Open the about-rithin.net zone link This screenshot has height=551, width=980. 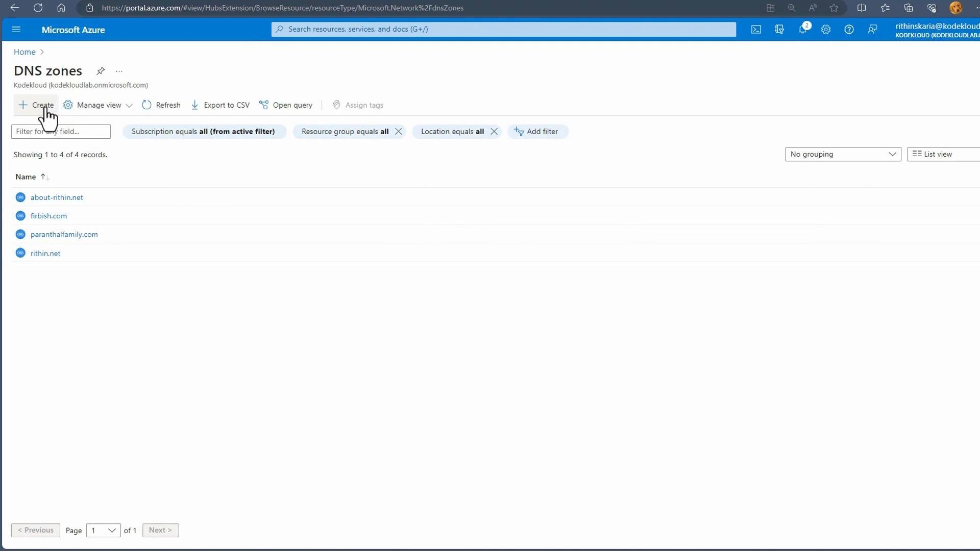57,197
